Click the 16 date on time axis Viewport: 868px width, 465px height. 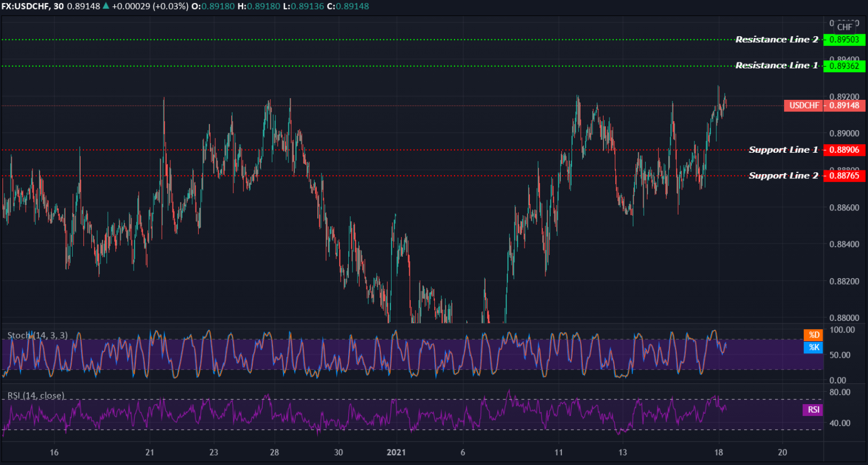tap(54, 452)
